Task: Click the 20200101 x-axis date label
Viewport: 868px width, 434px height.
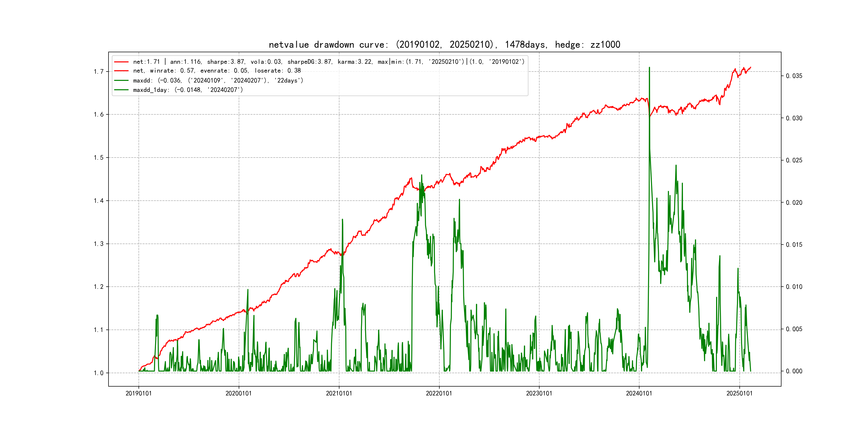Action: tap(238, 393)
